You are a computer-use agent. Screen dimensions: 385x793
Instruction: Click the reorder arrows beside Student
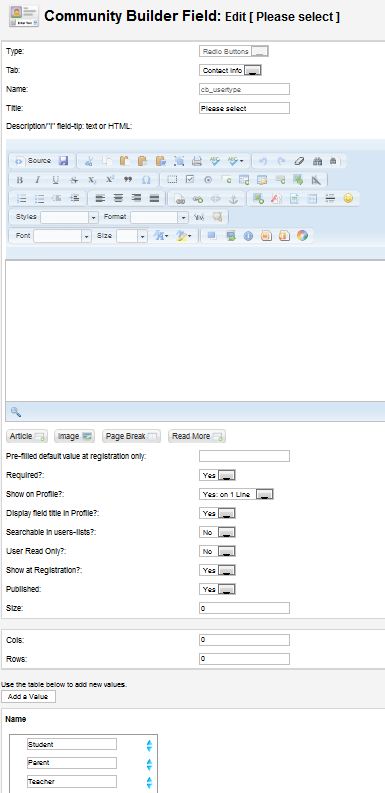click(x=149, y=745)
